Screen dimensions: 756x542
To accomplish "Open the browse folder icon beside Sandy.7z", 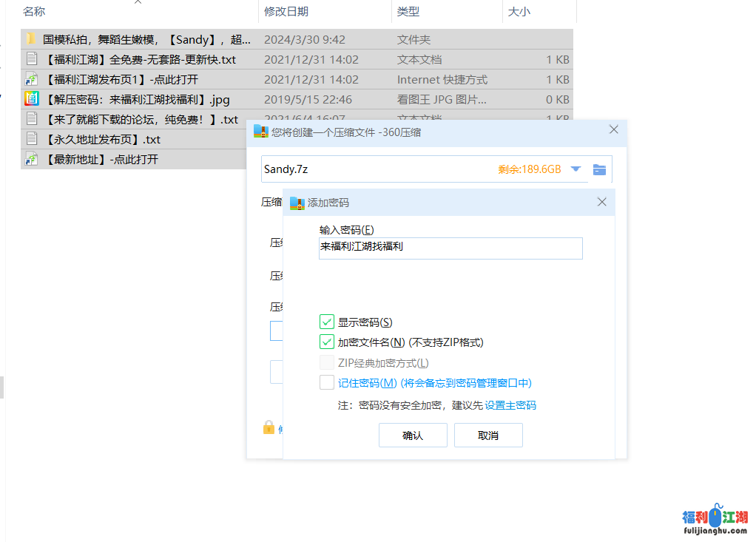I will coord(599,169).
